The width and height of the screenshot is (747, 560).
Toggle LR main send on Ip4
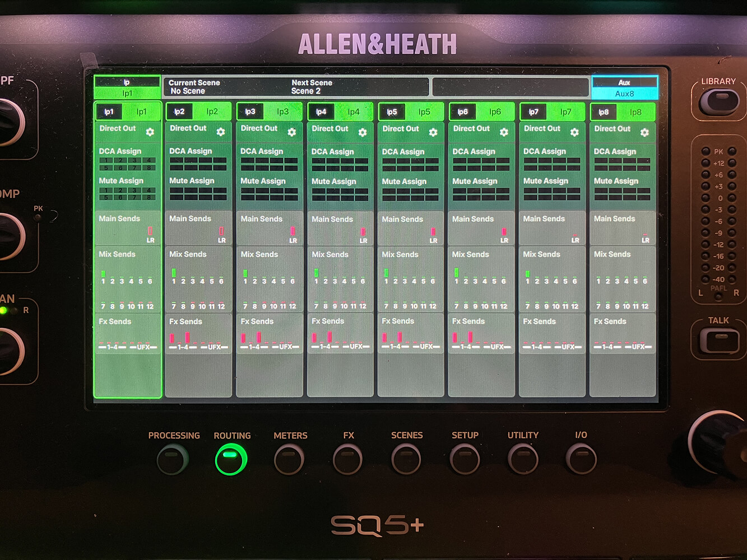pos(363,234)
